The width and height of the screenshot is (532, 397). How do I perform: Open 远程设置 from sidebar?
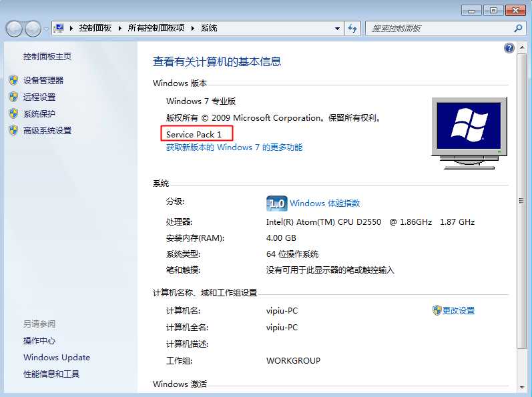39,97
